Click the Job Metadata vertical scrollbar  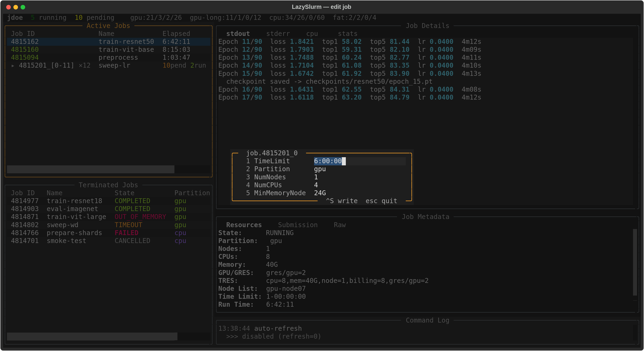[635, 262]
